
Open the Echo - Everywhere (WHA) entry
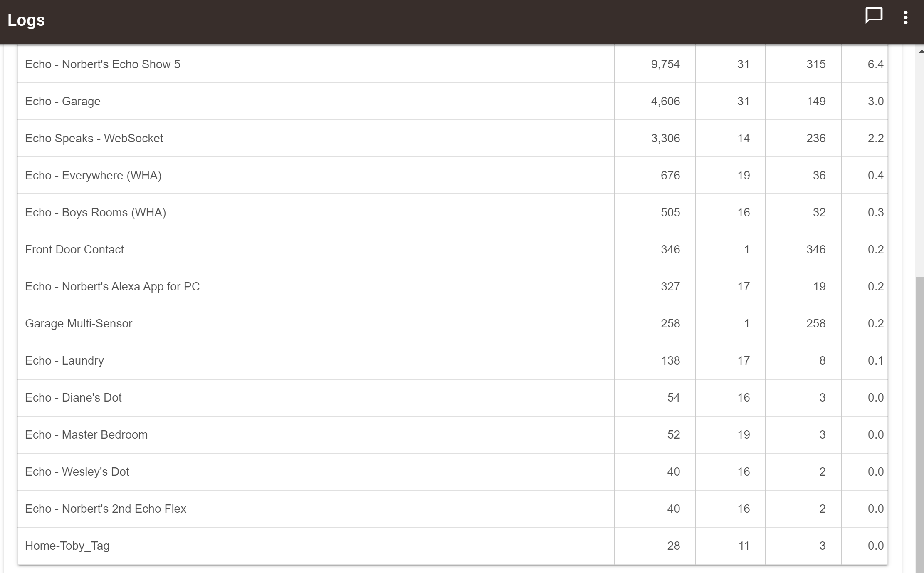coord(93,176)
